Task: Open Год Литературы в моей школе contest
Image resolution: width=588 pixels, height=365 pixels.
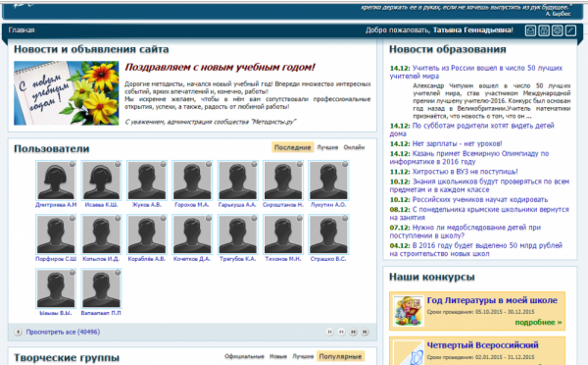Action: click(492, 300)
